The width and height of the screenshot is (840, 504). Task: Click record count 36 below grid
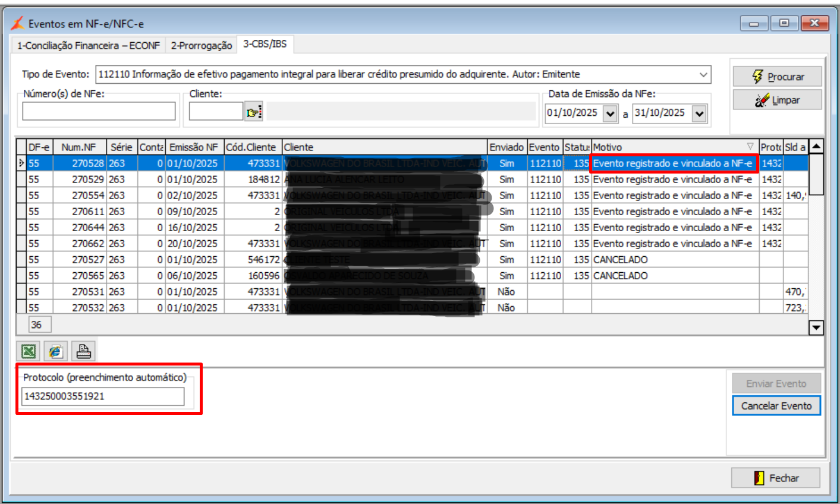coord(40,325)
